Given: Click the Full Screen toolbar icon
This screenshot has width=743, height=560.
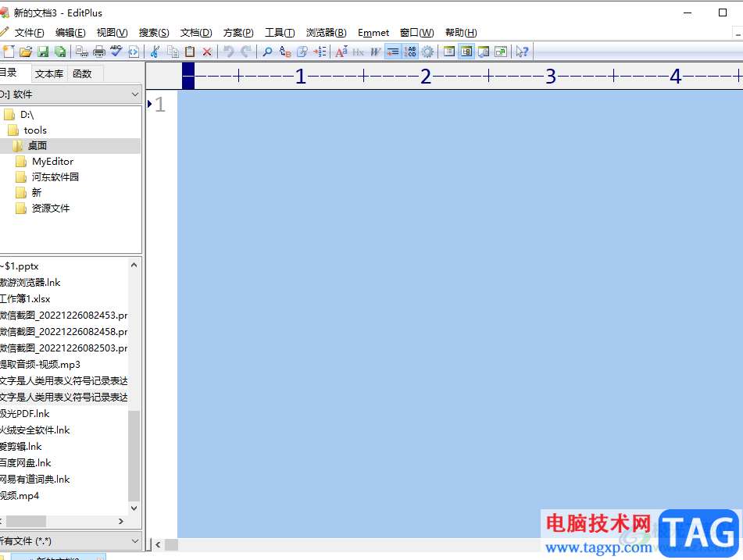Looking at the screenshot, I should tap(501, 52).
